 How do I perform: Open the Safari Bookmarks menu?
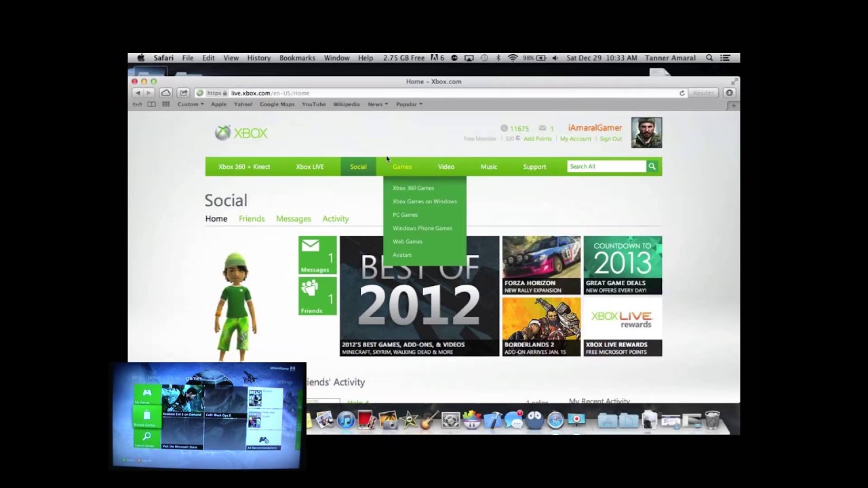[297, 58]
